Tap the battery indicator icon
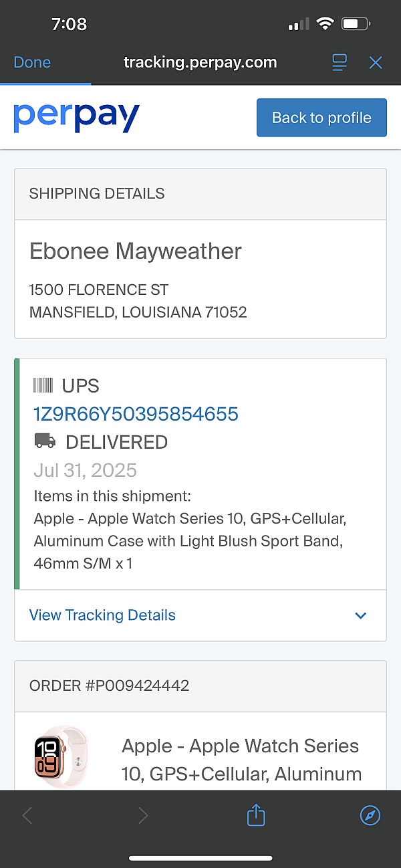Screen dimensions: 401x868 point(354,25)
